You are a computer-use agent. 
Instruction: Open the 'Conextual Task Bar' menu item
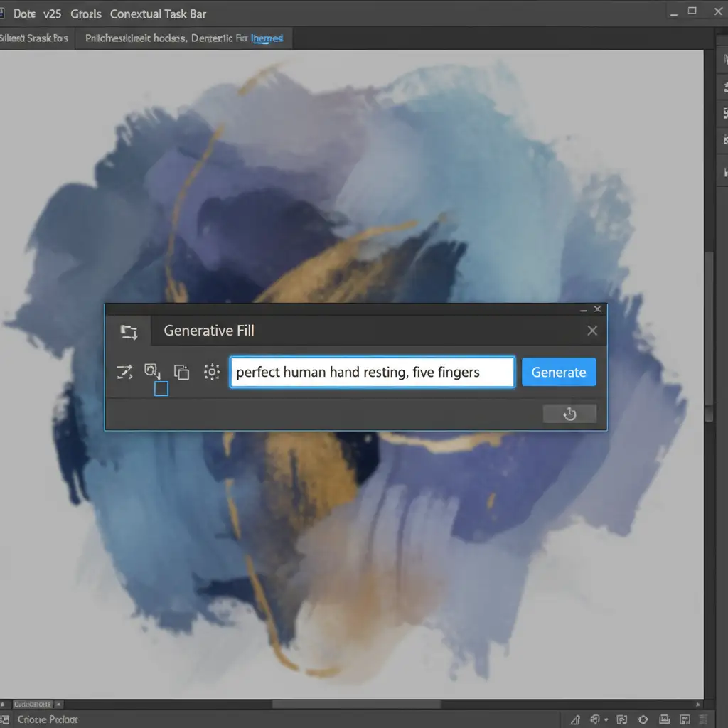pos(159,14)
